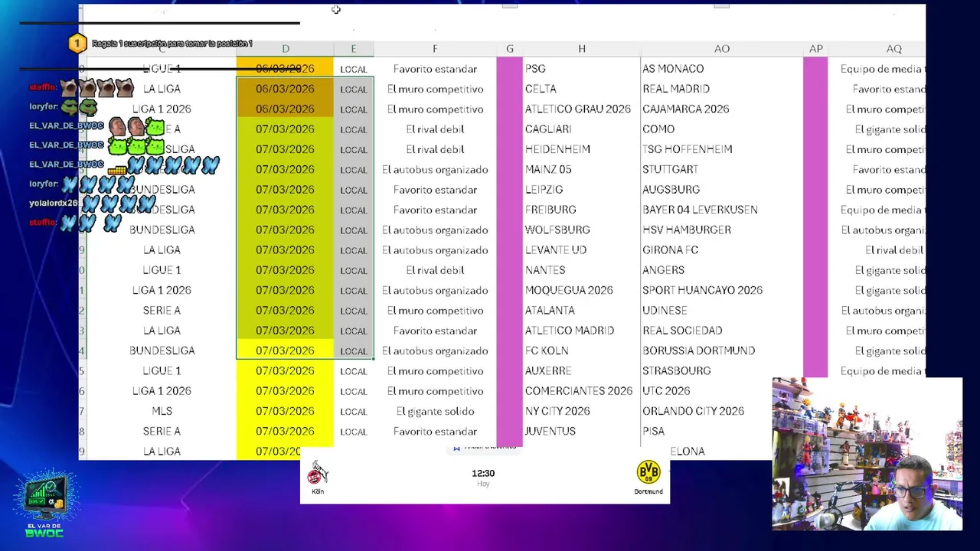Click the UDINESE cell
Image resolution: width=980 pixels, height=551 pixels.
tap(722, 311)
